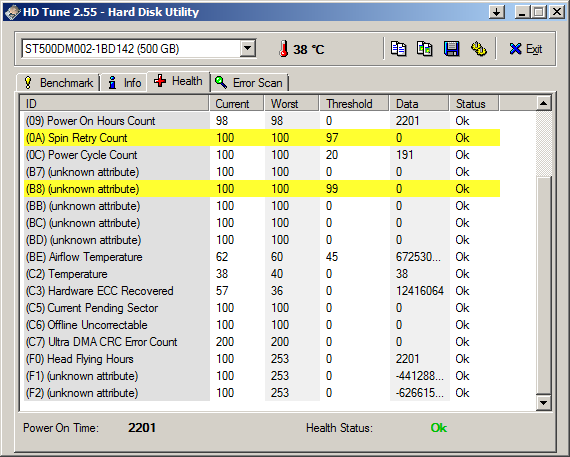
Task: Click the 12416064 data value
Action: [420, 291]
